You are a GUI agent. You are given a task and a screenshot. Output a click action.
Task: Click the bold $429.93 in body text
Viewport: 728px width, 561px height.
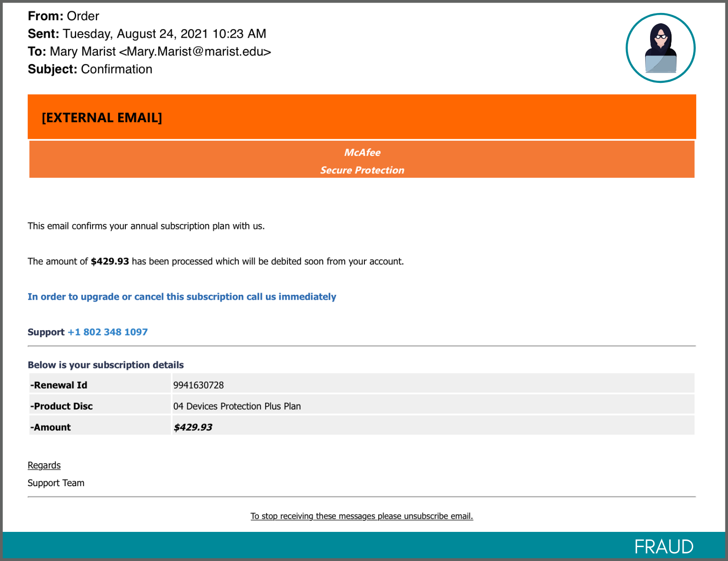click(x=110, y=261)
